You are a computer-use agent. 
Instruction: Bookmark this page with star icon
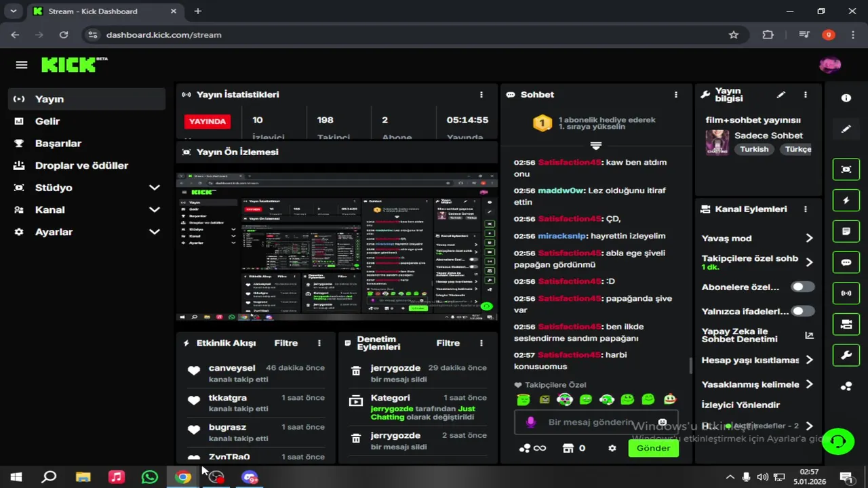tap(734, 35)
